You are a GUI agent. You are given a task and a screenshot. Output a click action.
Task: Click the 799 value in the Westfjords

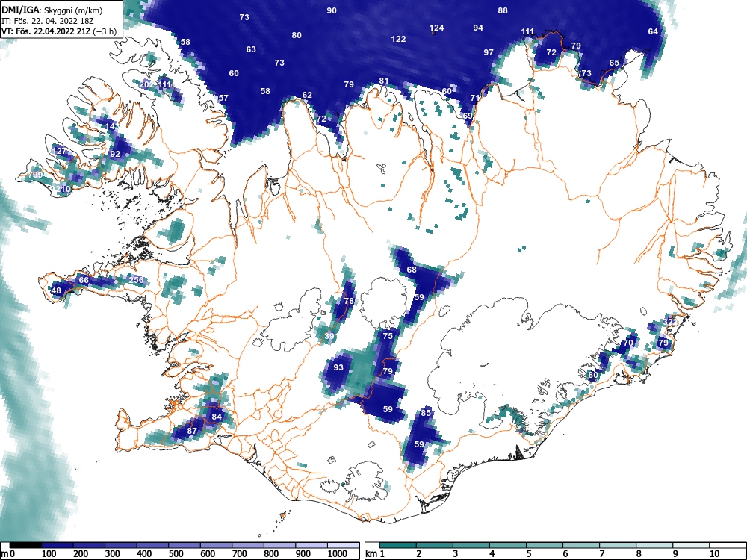(36, 175)
